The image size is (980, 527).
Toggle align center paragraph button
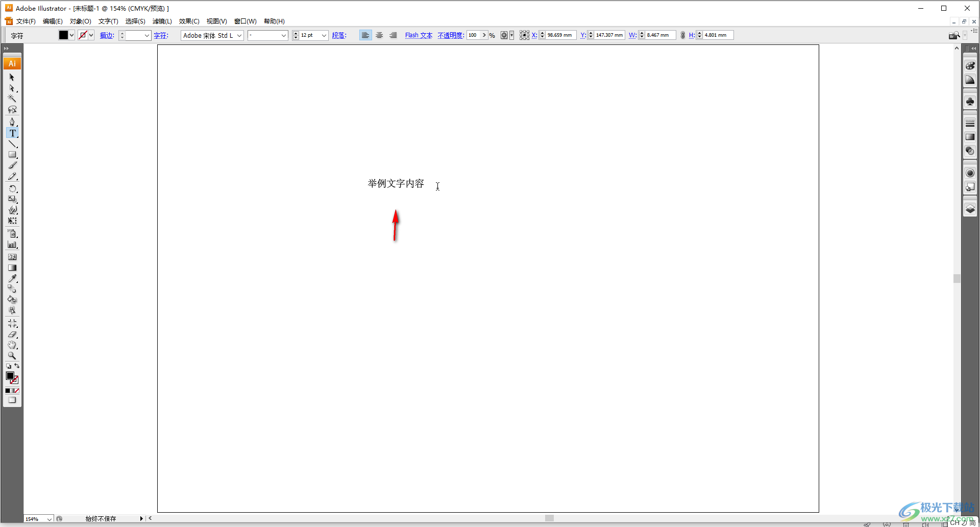tap(379, 35)
